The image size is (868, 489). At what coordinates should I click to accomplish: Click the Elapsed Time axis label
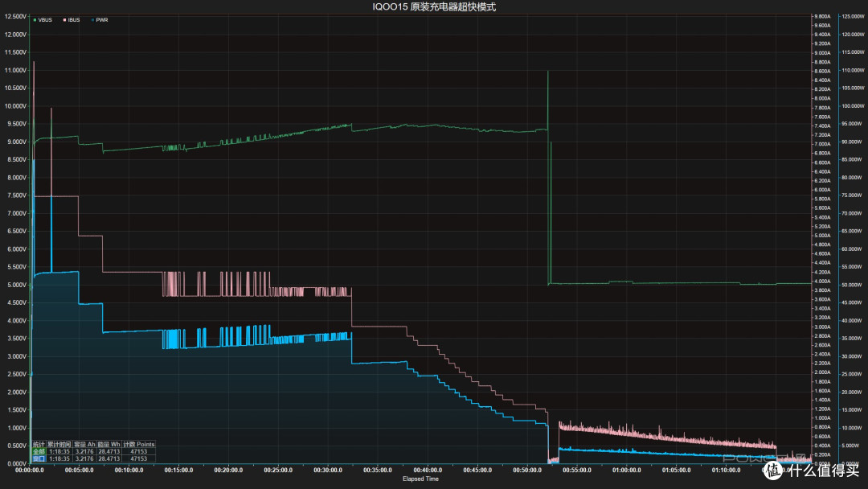pyautogui.click(x=420, y=479)
